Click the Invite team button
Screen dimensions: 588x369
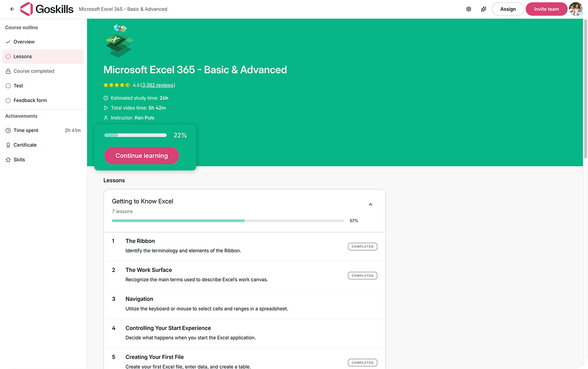pos(547,9)
